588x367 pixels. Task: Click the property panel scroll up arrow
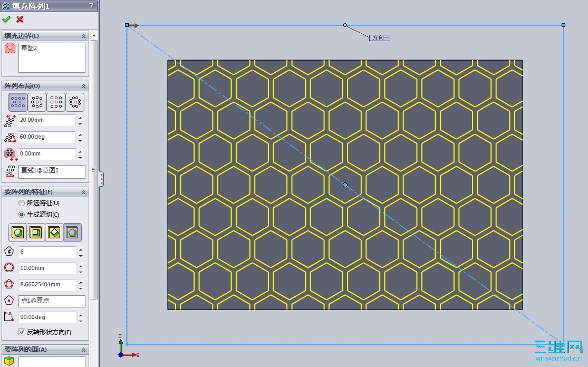94,36
